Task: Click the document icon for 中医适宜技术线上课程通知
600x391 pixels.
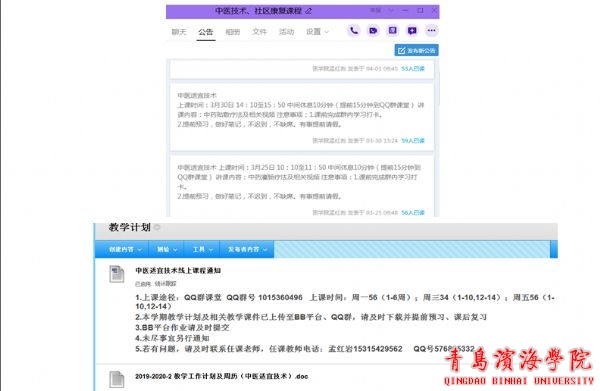Action: click(116, 274)
